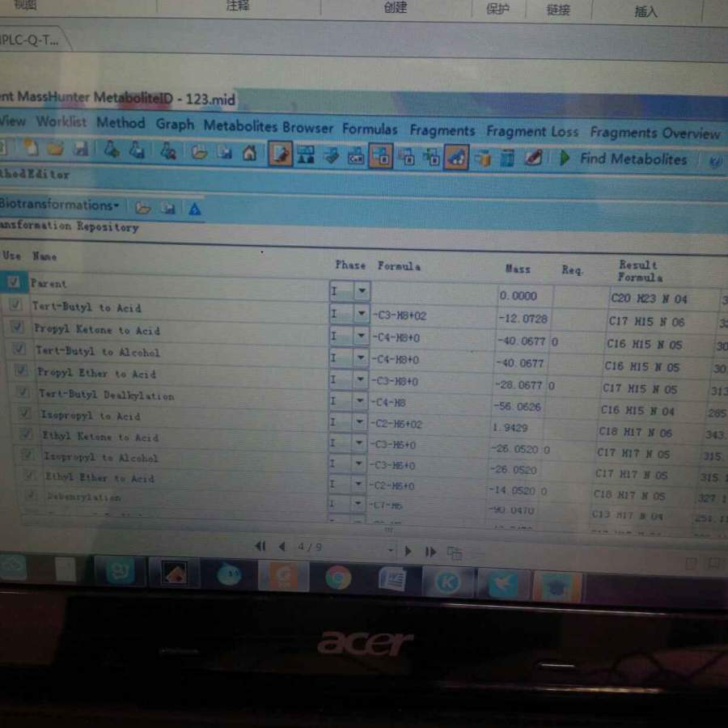Toggle the Isopropyl to Acid checkbox
The image size is (728, 728).
point(25,413)
